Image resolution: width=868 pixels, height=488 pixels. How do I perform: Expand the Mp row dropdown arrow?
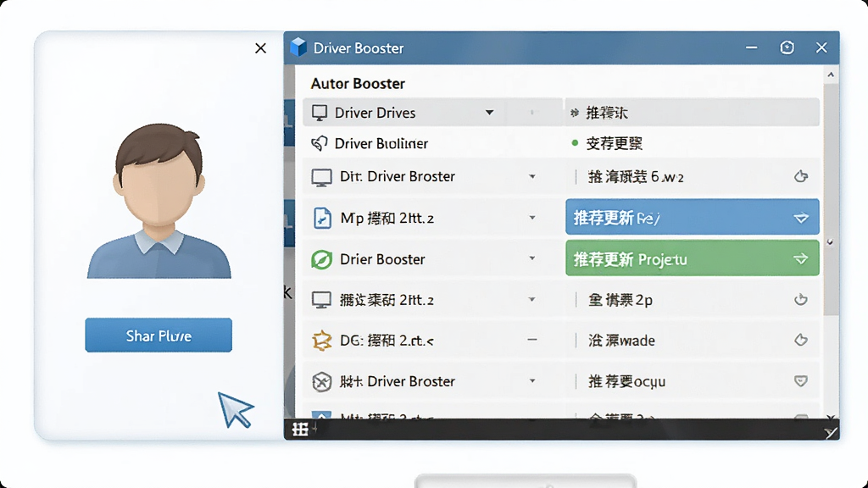(x=532, y=218)
